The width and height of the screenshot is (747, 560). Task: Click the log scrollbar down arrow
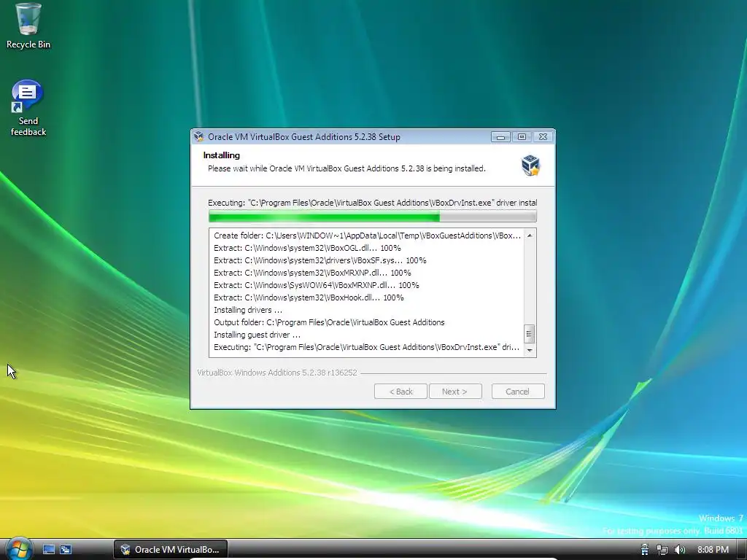pyautogui.click(x=530, y=350)
